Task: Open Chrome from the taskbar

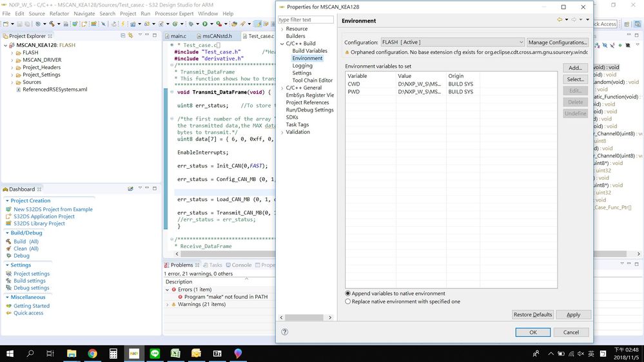Action: (92, 354)
